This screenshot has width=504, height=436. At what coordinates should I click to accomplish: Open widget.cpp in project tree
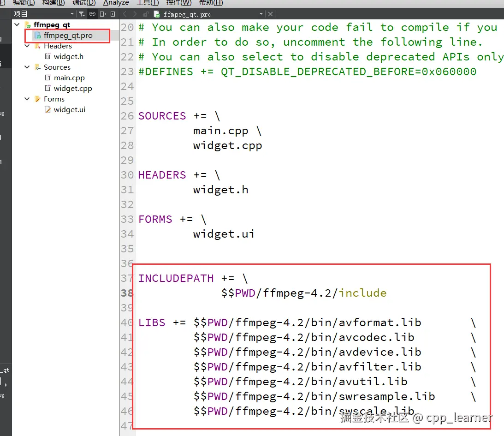click(73, 89)
